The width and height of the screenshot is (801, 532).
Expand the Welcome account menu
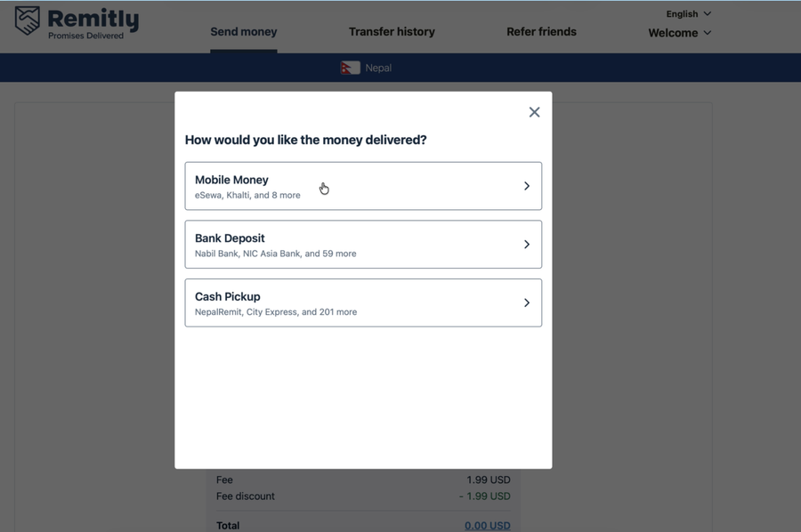tap(680, 33)
